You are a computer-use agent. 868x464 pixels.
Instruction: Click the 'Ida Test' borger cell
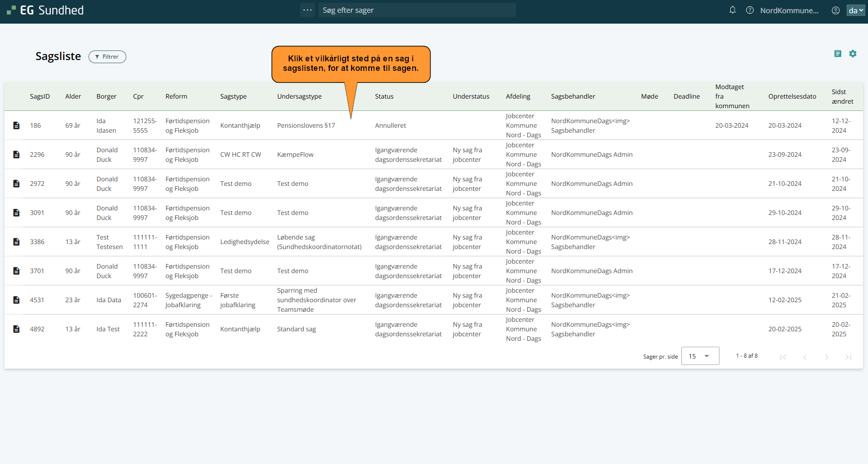pos(108,329)
